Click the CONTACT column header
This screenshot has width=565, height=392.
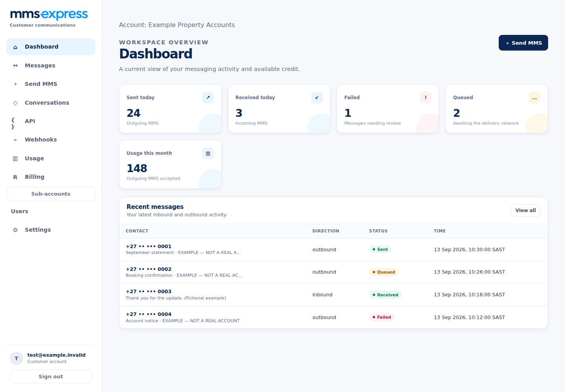(137, 231)
